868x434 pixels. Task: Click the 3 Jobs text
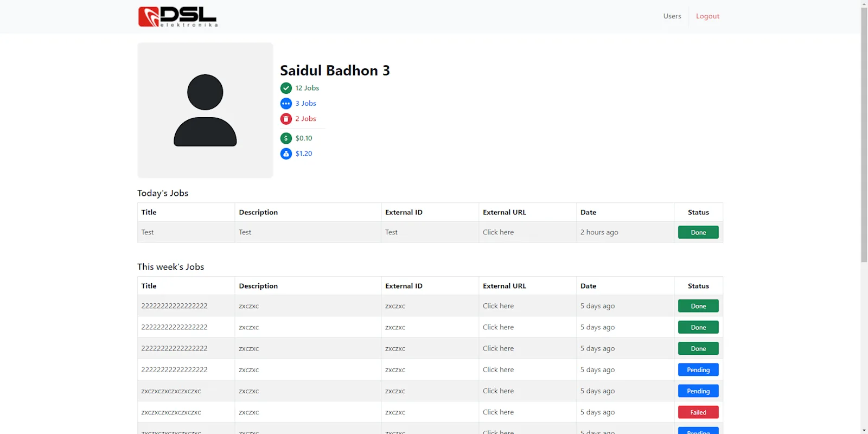point(305,103)
